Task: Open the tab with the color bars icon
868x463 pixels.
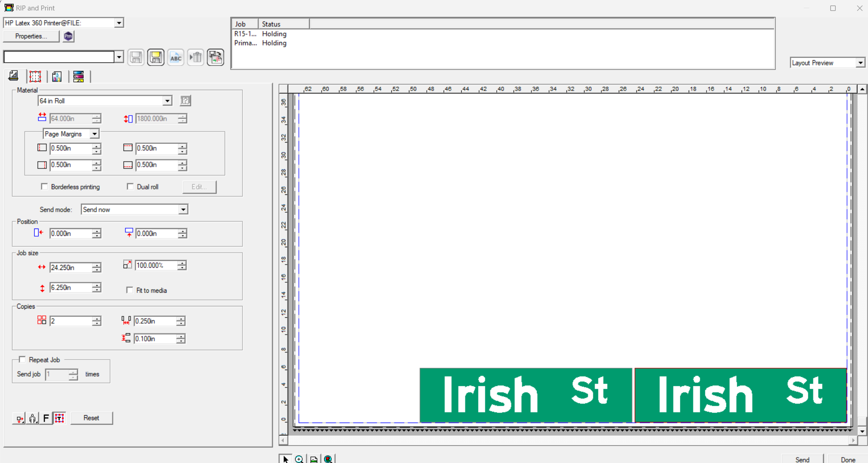Action: [79, 76]
